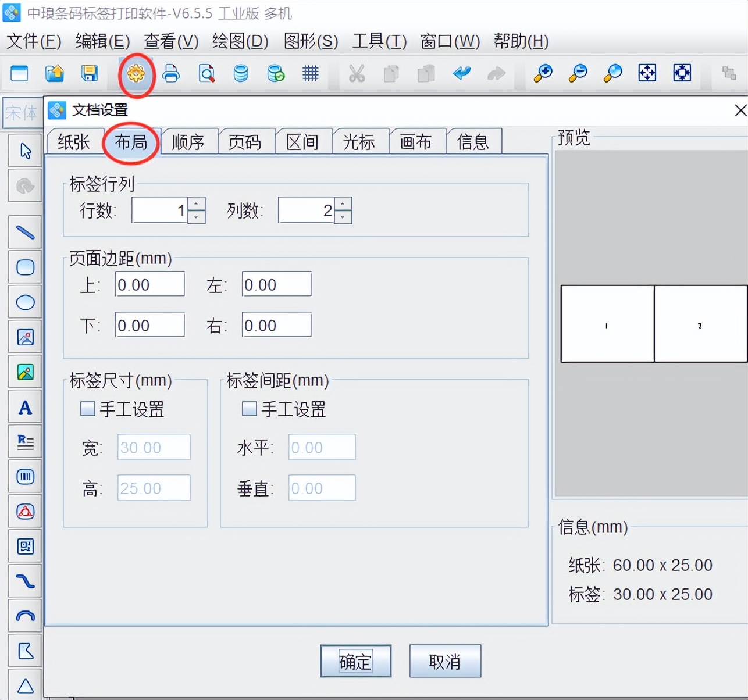Select the curve drawing tool
748x700 pixels.
[25, 581]
